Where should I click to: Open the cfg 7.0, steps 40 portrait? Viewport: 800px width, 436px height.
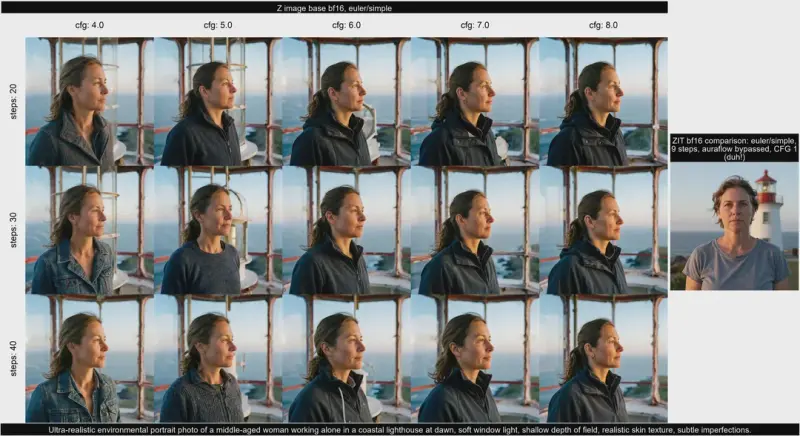pos(475,358)
